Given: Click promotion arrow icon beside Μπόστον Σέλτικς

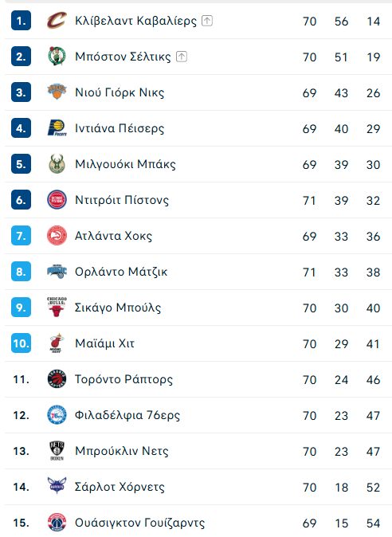Looking at the screenshot, I should click(x=182, y=57).
